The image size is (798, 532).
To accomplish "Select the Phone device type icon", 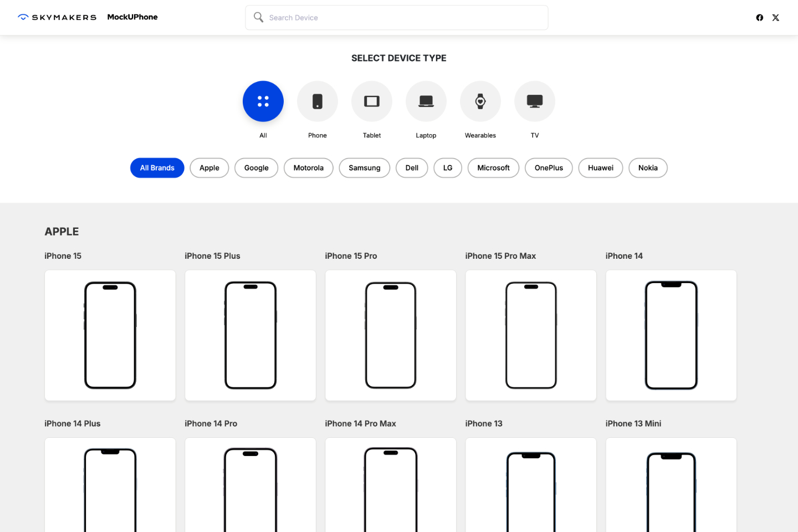I will click(x=318, y=101).
